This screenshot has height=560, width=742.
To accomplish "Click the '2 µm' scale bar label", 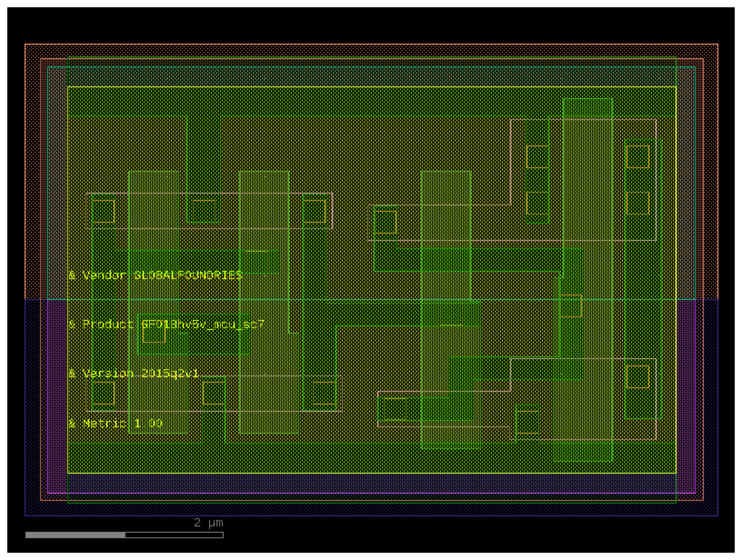I will (x=209, y=523).
